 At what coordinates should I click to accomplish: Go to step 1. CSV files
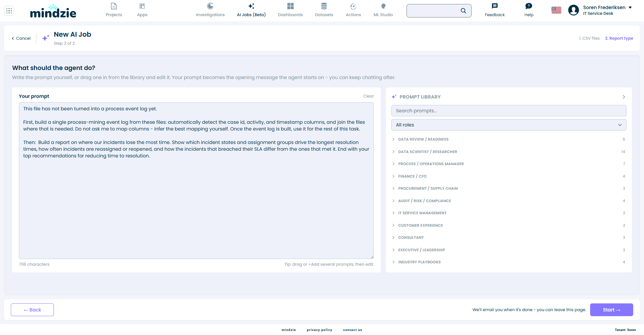(589, 38)
